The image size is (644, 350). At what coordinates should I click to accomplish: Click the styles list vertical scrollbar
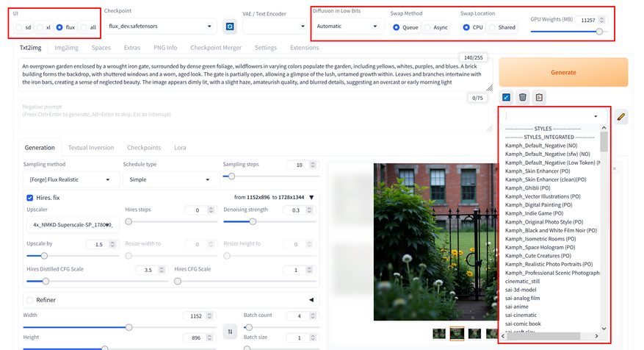[604, 141]
